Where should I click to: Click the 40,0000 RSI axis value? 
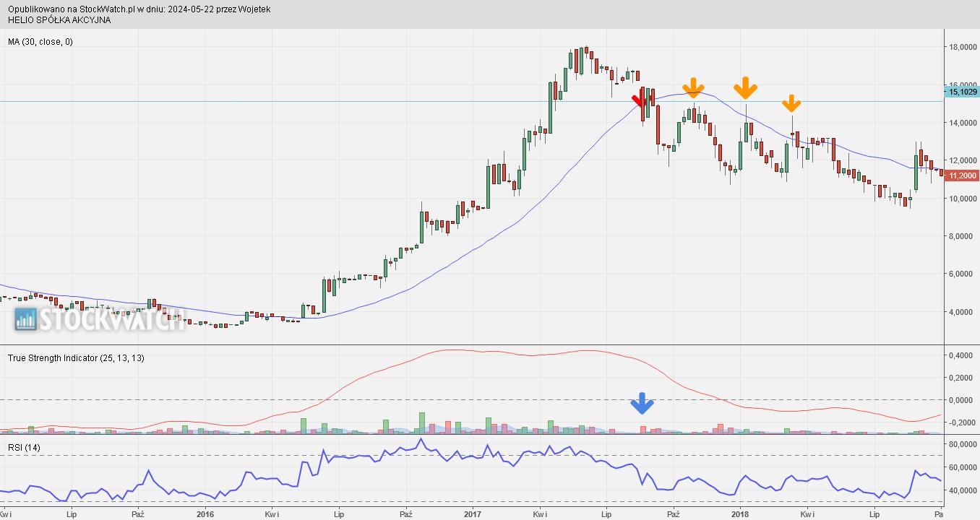pos(963,491)
